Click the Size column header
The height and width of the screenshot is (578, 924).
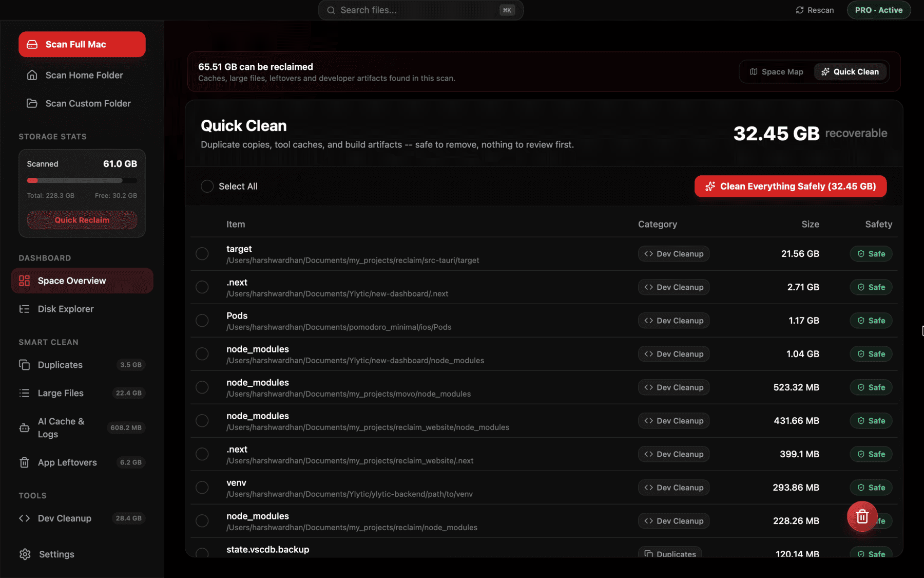[x=810, y=224]
